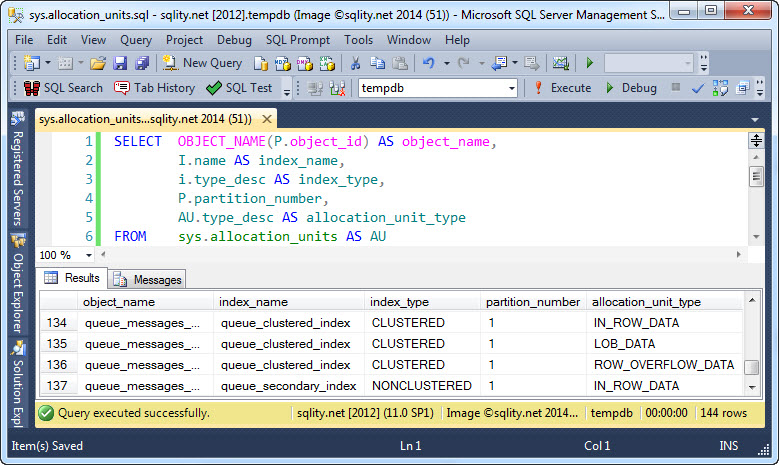Click the XMLA query icon
779x465 pixels.
(x=327, y=63)
